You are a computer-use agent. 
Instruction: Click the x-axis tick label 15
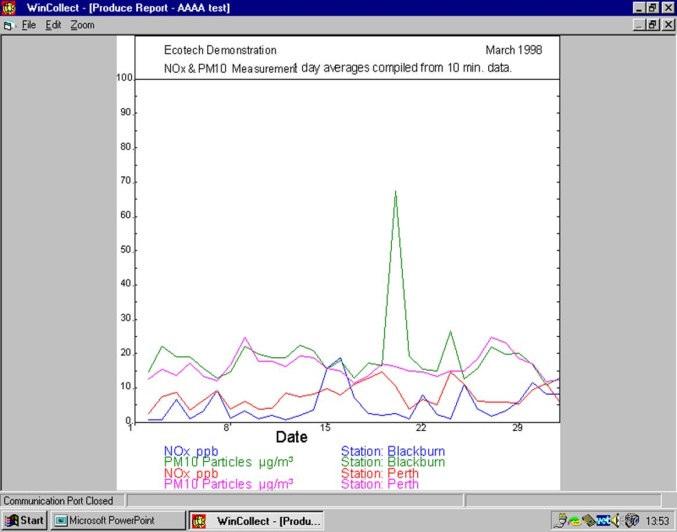[325, 428]
